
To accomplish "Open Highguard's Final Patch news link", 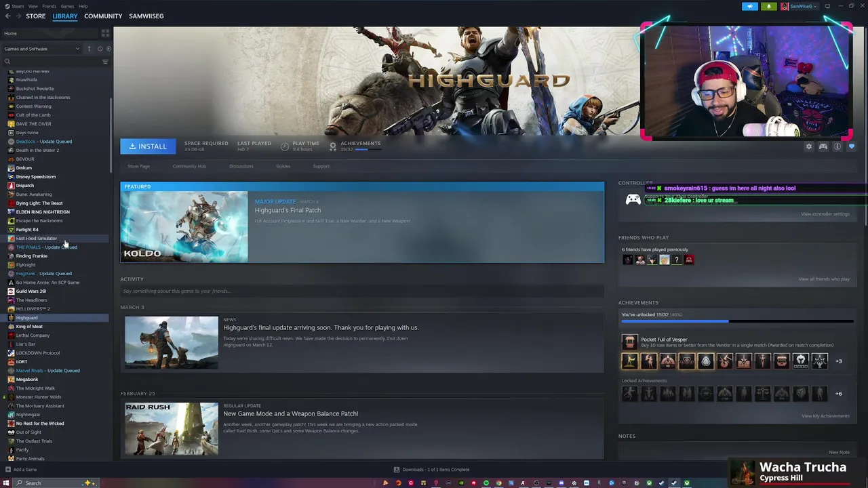I will pos(288,210).
